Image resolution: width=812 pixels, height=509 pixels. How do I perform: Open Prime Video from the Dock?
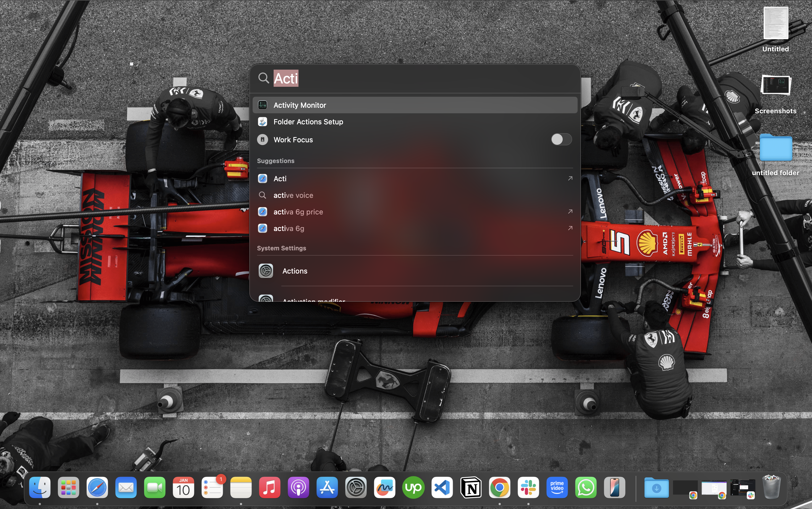click(557, 487)
